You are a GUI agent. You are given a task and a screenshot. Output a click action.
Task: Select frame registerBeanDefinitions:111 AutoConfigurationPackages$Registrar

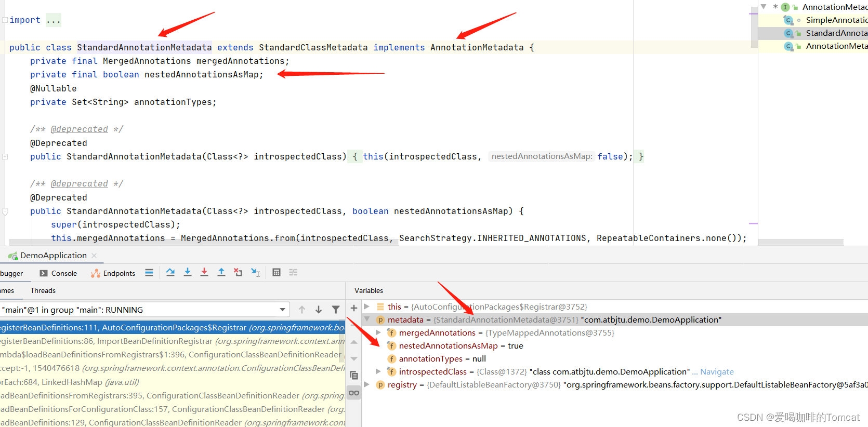pyautogui.click(x=173, y=327)
